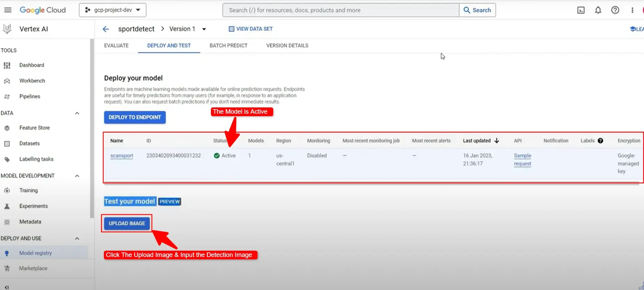
Task: Click the Feature Store icon
Action: click(x=7, y=128)
